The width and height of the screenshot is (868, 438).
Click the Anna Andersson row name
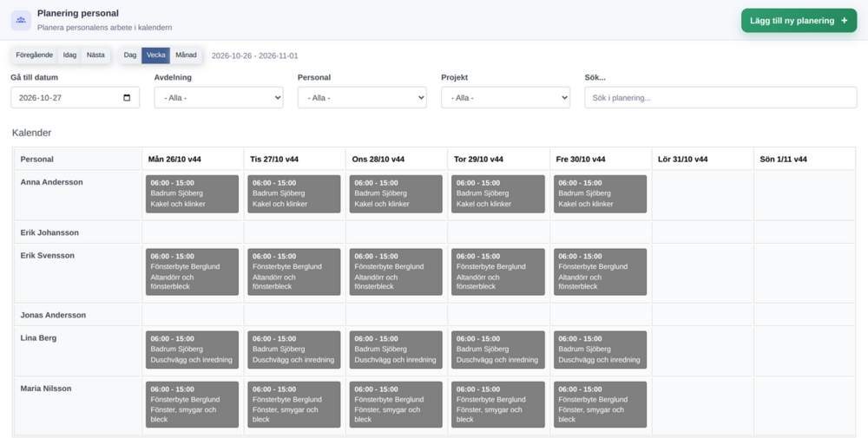pos(51,182)
